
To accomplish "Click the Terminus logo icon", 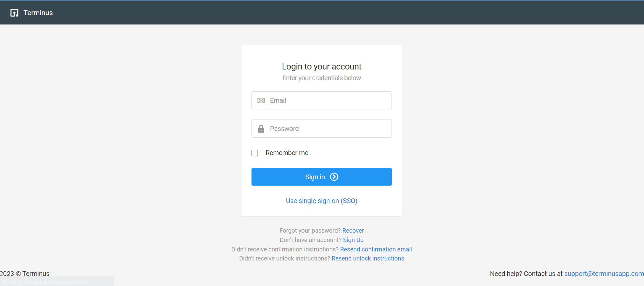I will click(14, 13).
